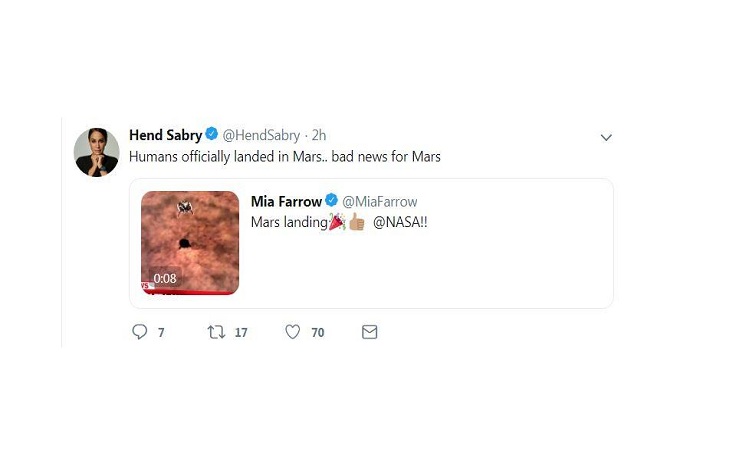Click the @MiaFarrow handle
This screenshot has width=736, height=450.
(380, 202)
